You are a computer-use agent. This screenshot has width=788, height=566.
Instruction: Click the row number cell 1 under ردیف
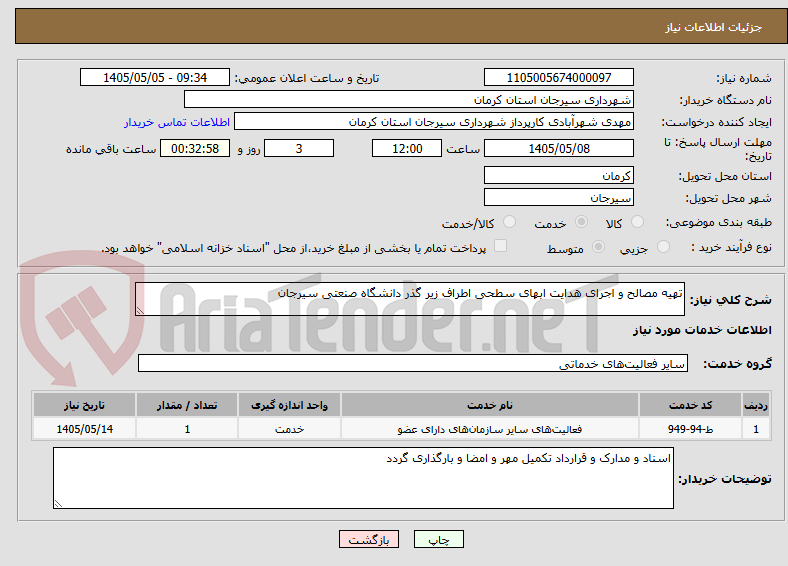point(756,429)
